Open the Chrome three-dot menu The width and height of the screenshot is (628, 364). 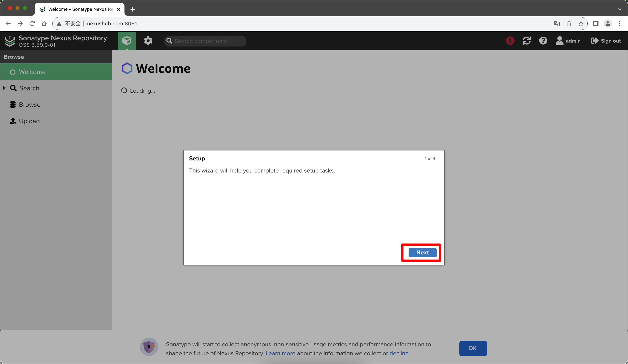pos(620,24)
